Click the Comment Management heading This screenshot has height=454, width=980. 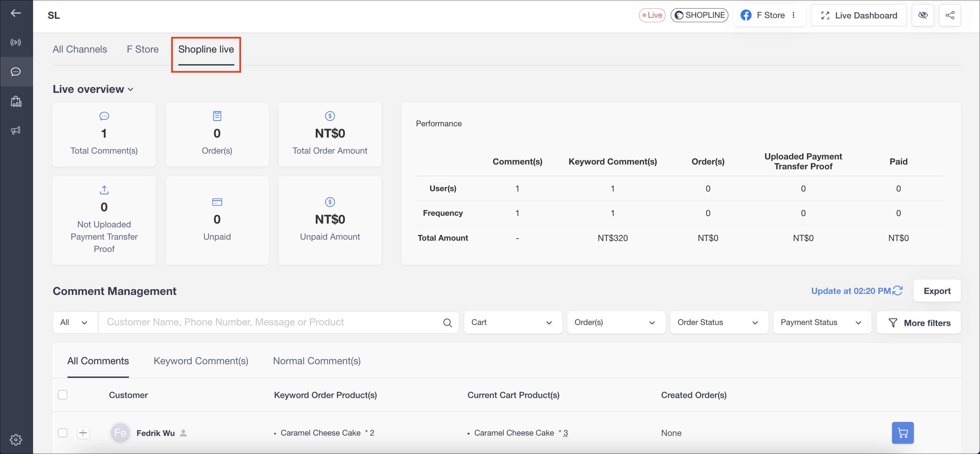coord(114,291)
